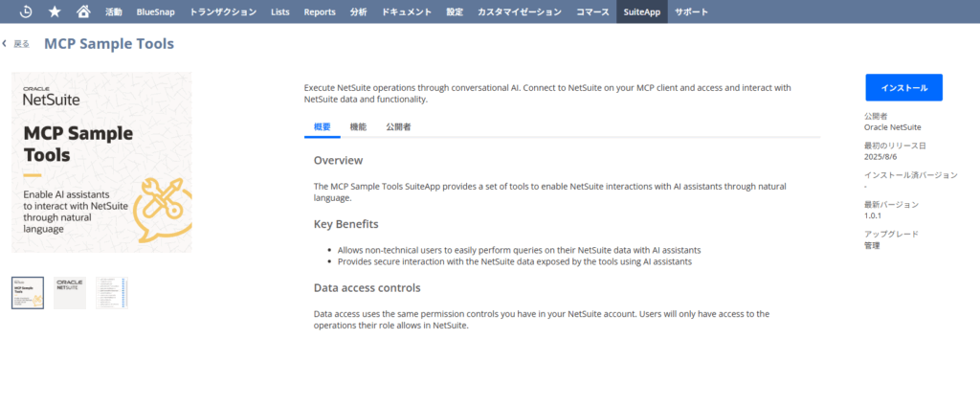Screen dimensions: 980x406
Task: Open the BlueSnap menu
Action: pos(156,11)
